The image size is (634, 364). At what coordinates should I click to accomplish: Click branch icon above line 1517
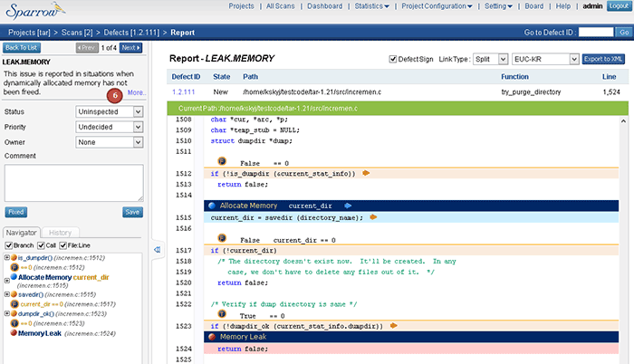coord(222,238)
